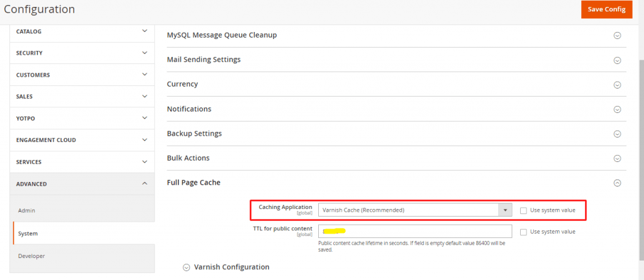Expand Currency section circle icon
Viewport: 644px width, 280px height.
pos(617,85)
